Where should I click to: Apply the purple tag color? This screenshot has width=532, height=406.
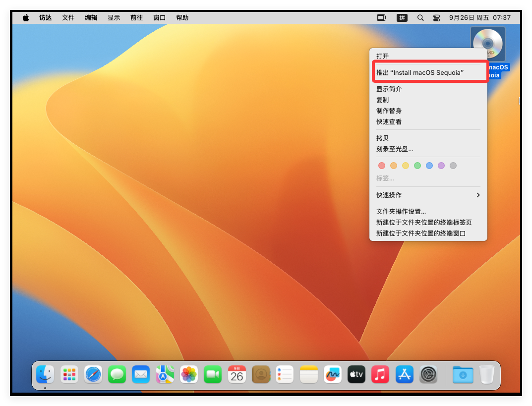pos(441,166)
